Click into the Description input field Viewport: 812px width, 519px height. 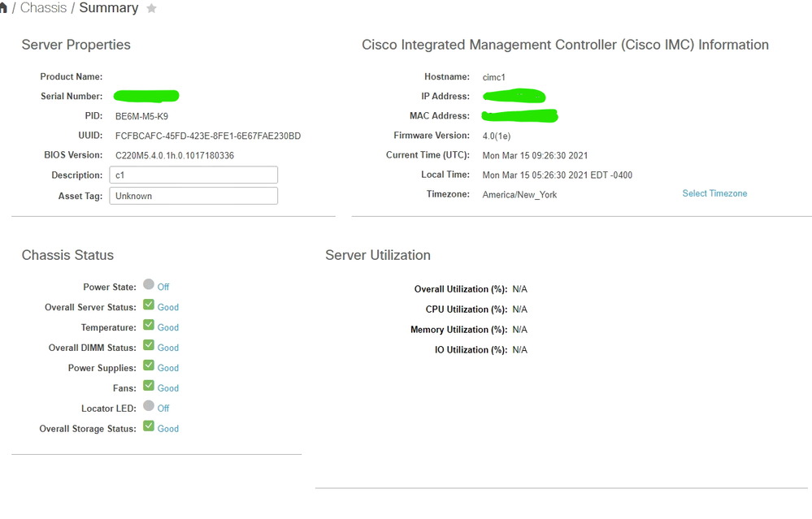[193, 175]
